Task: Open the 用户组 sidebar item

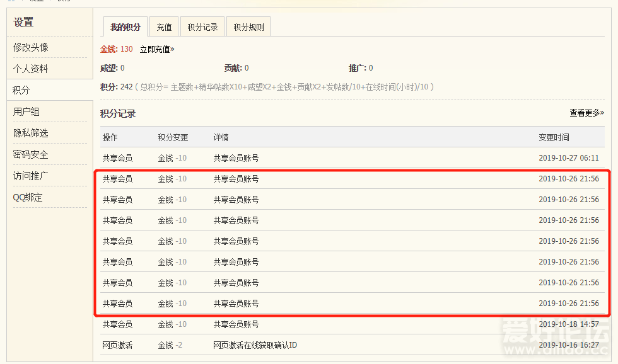Action: (26, 111)
